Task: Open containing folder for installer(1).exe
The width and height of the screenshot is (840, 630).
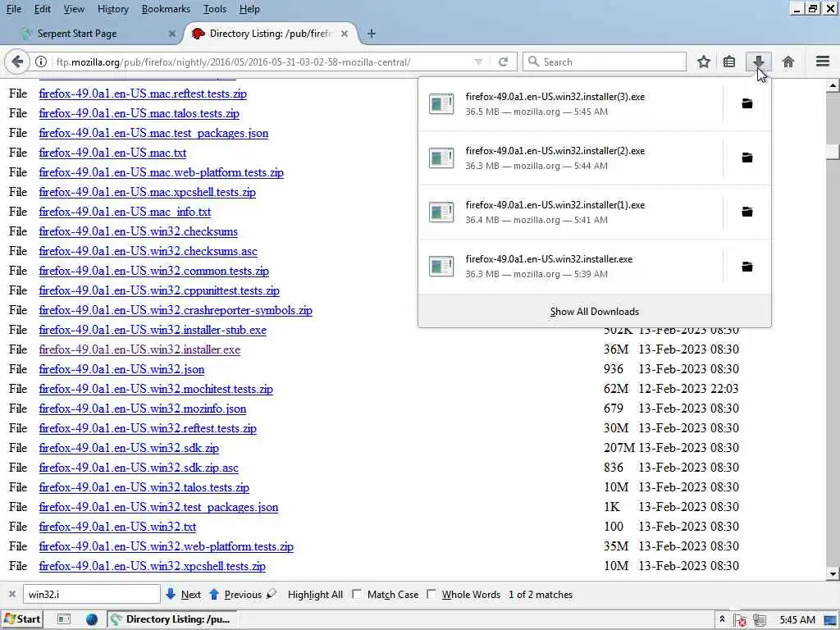Action: tap(746, 212)
